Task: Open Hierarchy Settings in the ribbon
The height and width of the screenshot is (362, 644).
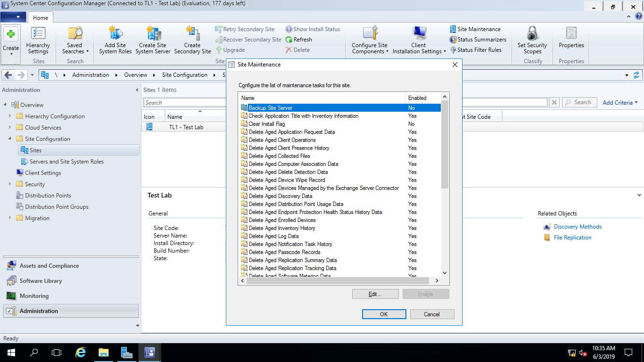Action: (38, 41)
